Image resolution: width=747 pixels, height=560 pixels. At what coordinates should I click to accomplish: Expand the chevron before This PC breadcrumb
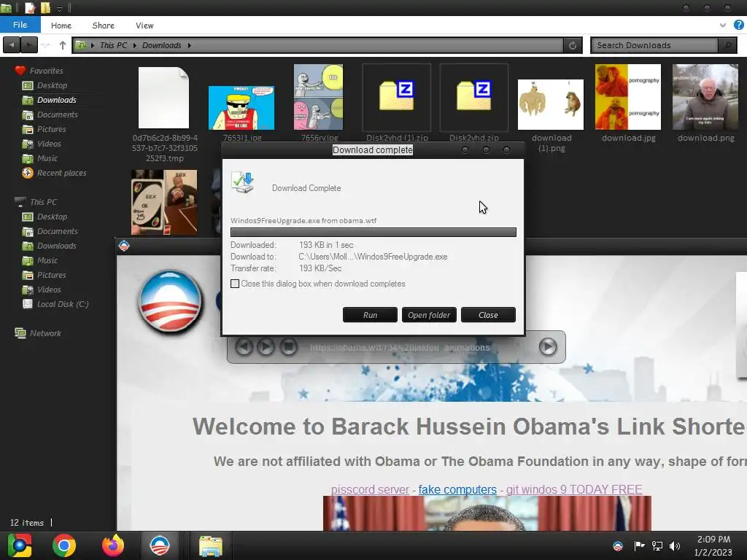point(93,45)
